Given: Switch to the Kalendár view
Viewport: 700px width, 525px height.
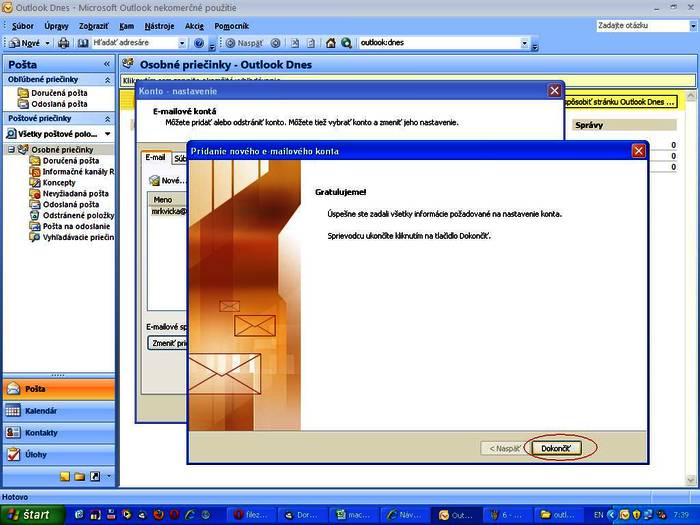Looking at the screenshot, I should pos(59,411).
